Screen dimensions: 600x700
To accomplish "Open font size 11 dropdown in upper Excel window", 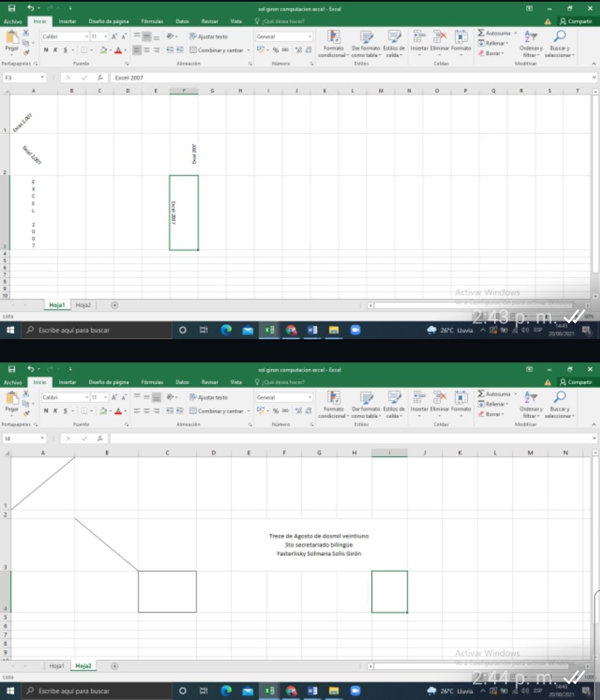I will 106,37.
